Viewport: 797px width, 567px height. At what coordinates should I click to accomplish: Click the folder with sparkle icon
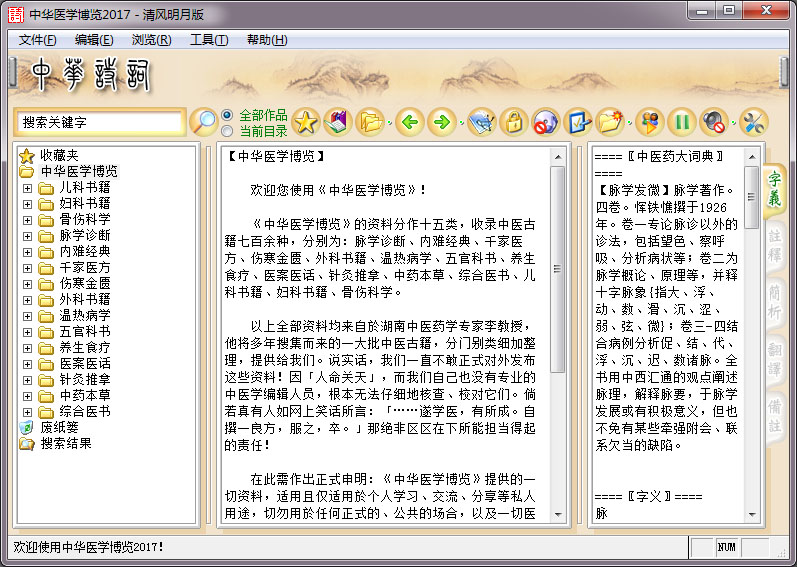click(x=610, y=122)
